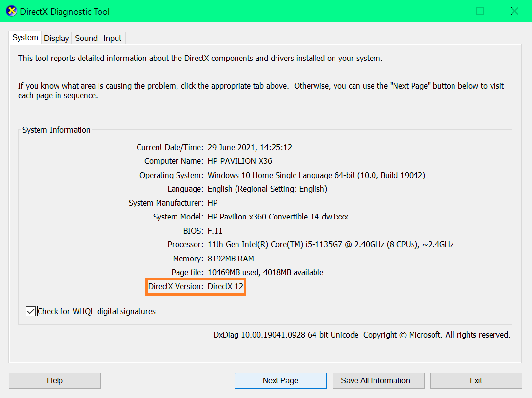This screenshot has height=398, width=532.
Task: Click the DirectX icon in title bar
Action: 11,11
